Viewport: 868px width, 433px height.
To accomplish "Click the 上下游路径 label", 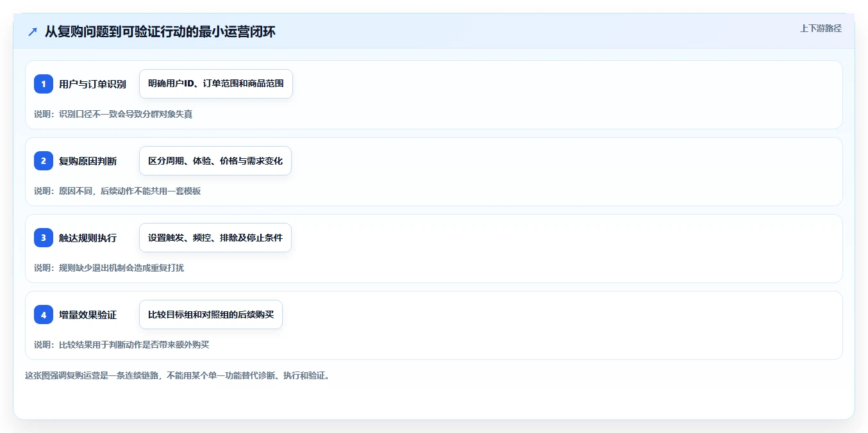I will pyautogui.click(x=821, y=28).
